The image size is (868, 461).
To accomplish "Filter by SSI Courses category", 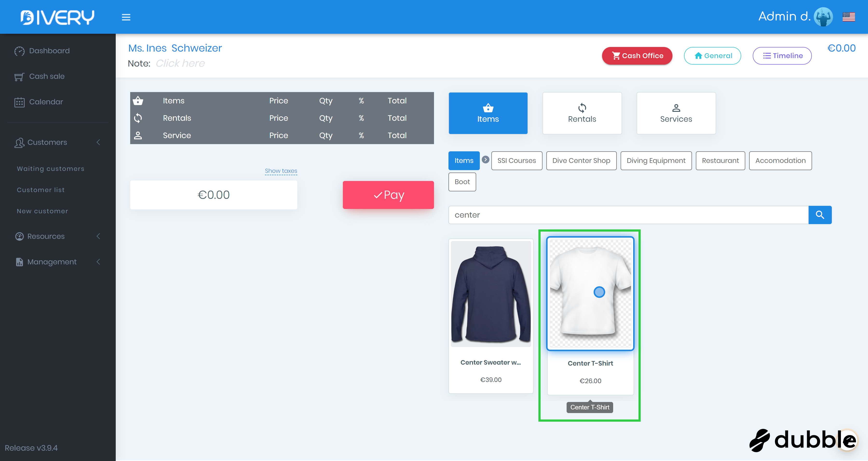I will coord(516,161).
